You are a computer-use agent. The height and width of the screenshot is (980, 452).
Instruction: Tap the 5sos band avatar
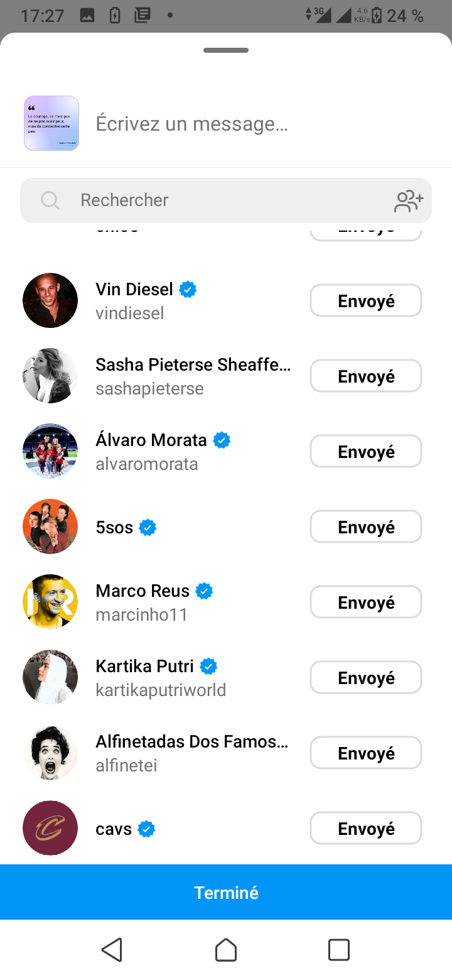click(x=50, y=526)
